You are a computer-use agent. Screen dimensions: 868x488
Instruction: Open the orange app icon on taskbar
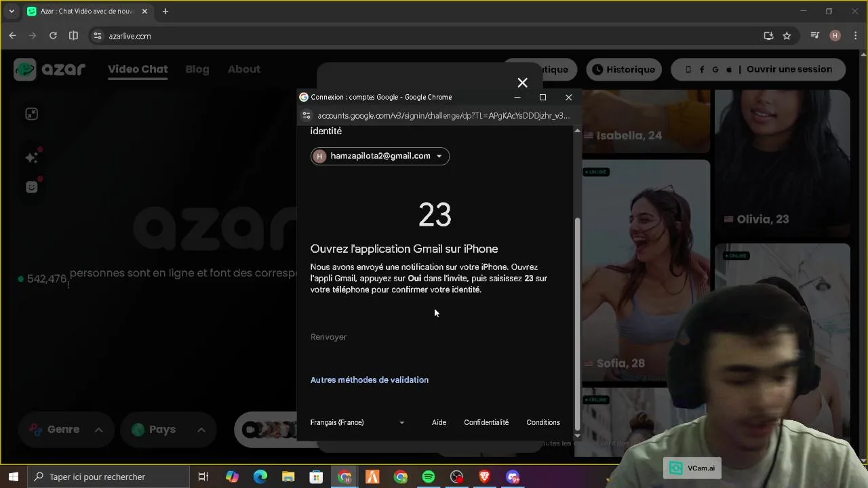click(x=372, y=476)
